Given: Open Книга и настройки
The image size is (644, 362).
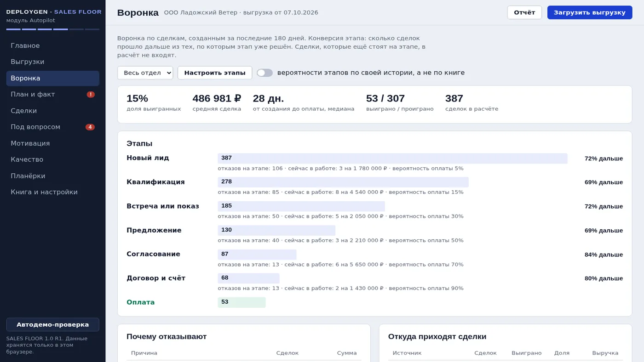Looking at the screenshot, I should click(x=53, y=192).
